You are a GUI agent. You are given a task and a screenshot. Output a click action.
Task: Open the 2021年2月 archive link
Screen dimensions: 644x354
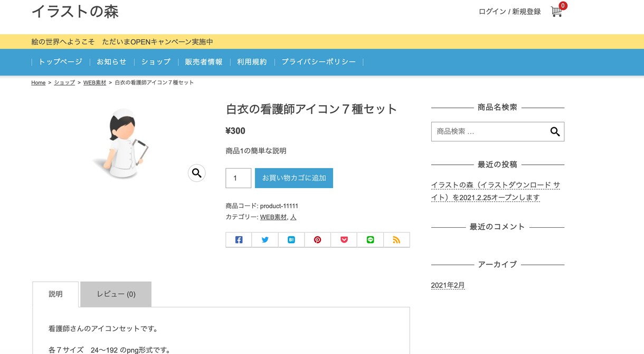448,285
